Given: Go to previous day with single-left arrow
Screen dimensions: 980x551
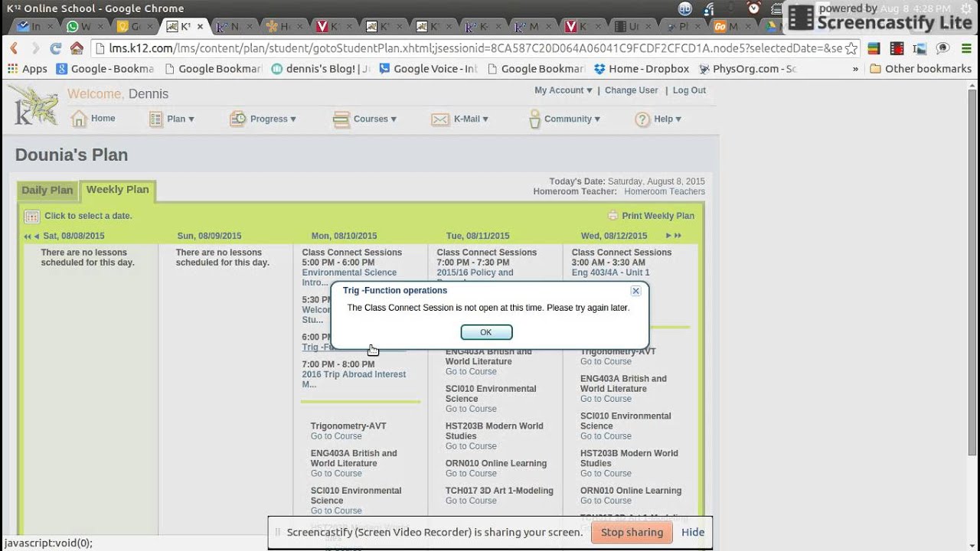Looking at the screenshot, I should point(36,236).
